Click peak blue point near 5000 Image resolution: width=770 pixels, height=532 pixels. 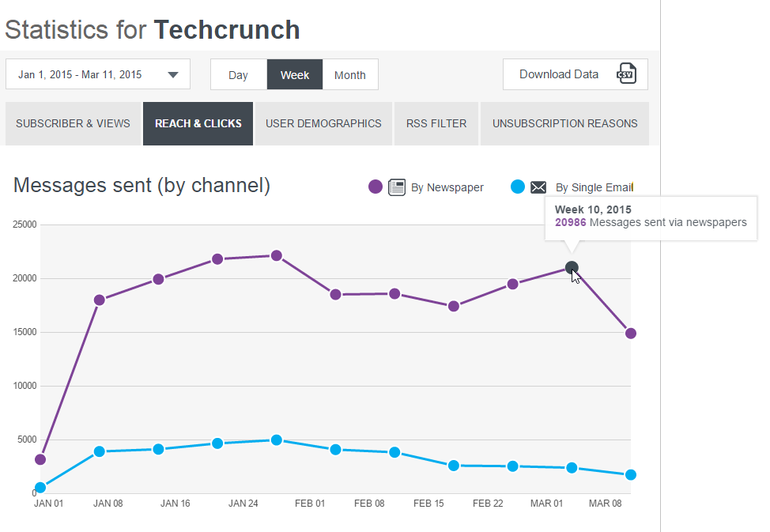(277, 440)
